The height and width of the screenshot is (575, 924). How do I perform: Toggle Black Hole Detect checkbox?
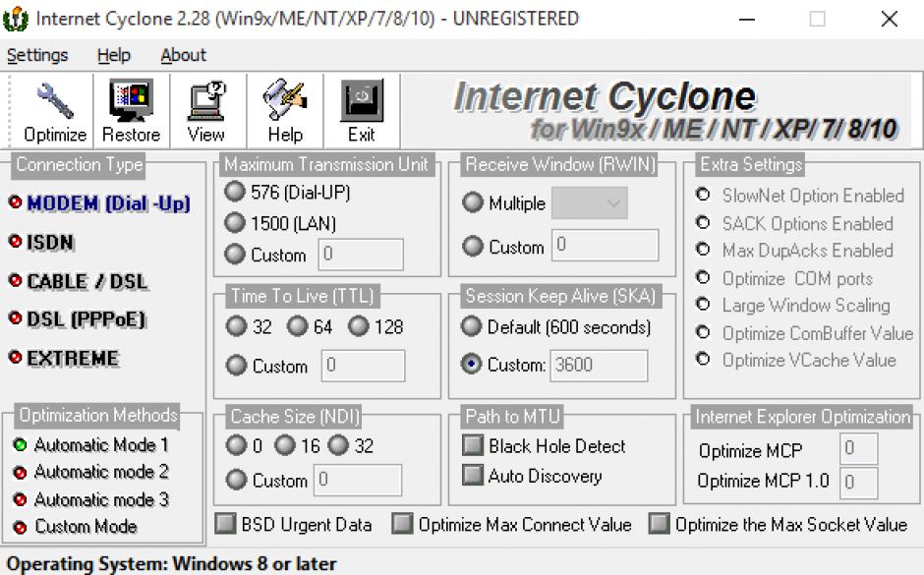[x=473, y=445]
